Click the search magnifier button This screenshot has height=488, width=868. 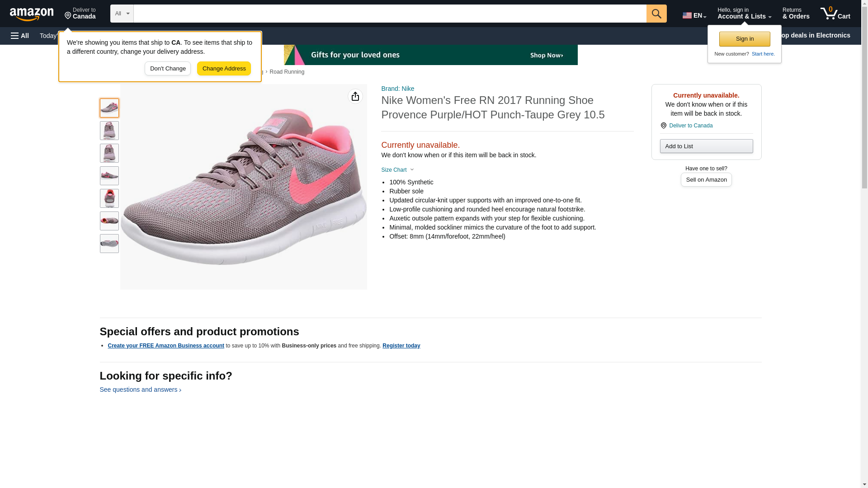pos(656,14)
